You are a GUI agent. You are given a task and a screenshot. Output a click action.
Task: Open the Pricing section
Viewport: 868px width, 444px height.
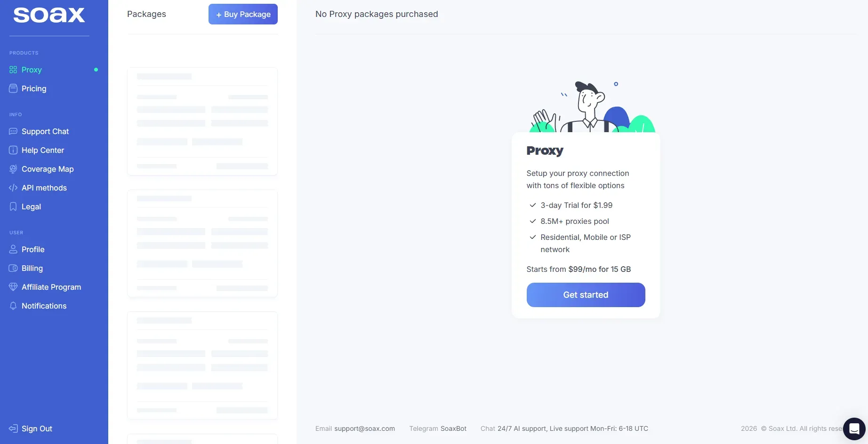click(34, 89)
